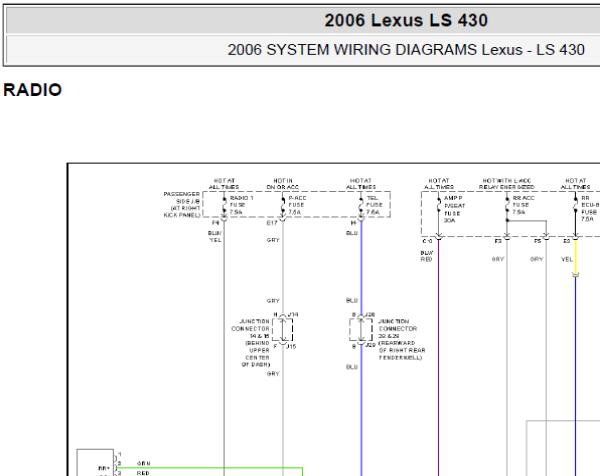Click the 'P-ACC FUSE 7.5A' label
This screenshot has width=600, height=476.
297,205
